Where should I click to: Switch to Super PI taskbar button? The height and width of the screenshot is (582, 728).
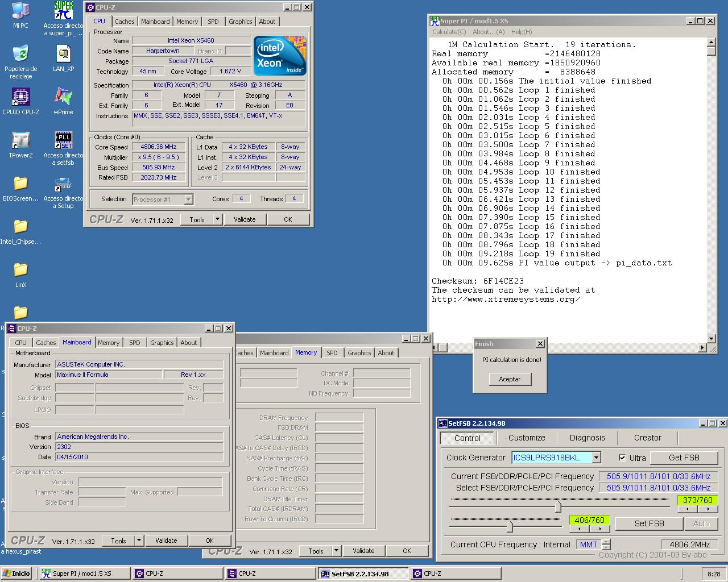click(x=85, y=573)
